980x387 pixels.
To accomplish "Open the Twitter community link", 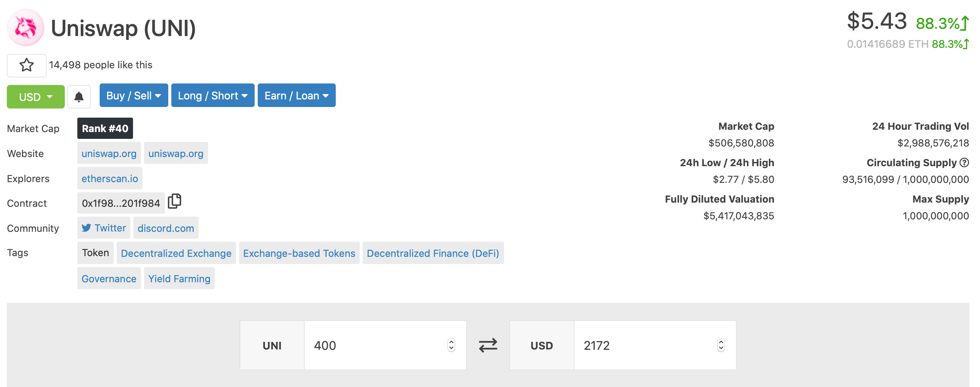I will [x=104, y=228].
